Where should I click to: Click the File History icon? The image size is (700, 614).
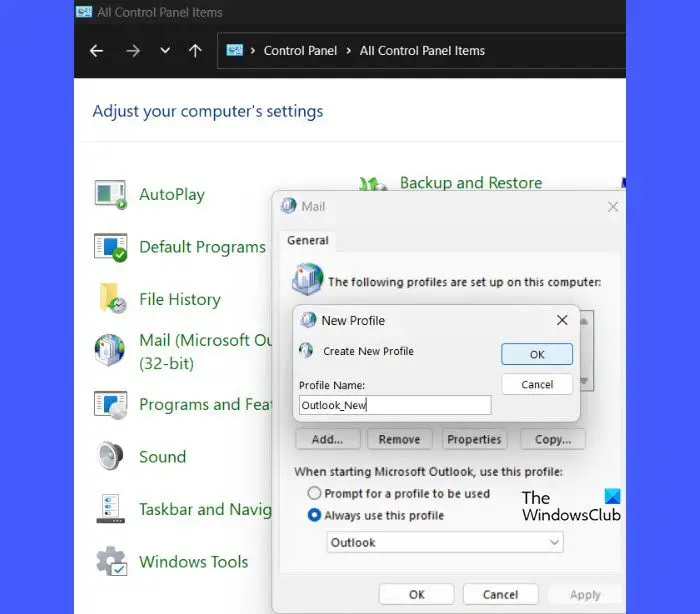(113, 298)
